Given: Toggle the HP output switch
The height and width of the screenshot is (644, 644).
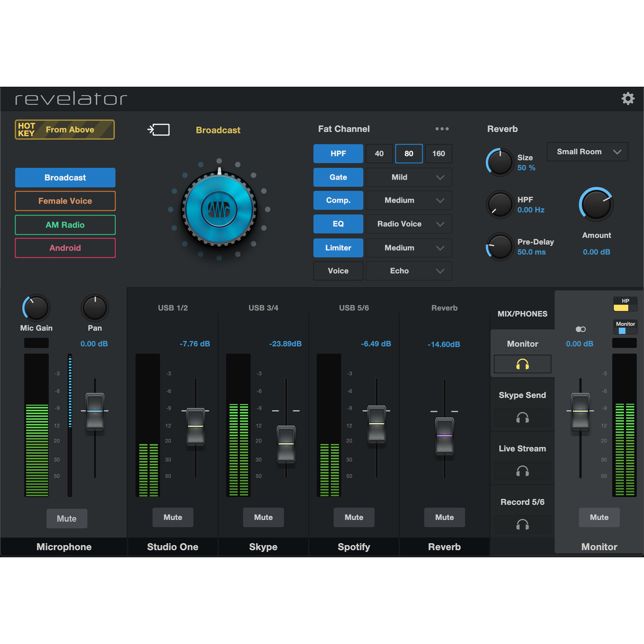Looking at the screenshot, I should pos(625,304).
